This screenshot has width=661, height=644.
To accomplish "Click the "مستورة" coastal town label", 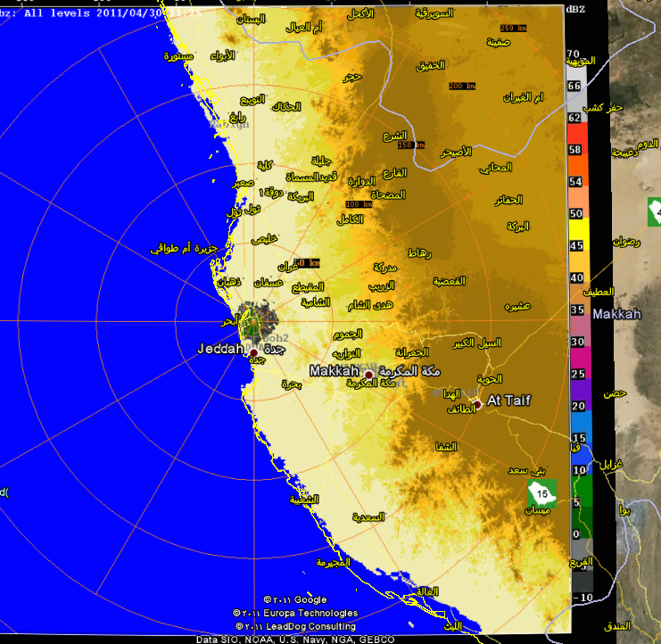I will (x=178, y=55).
